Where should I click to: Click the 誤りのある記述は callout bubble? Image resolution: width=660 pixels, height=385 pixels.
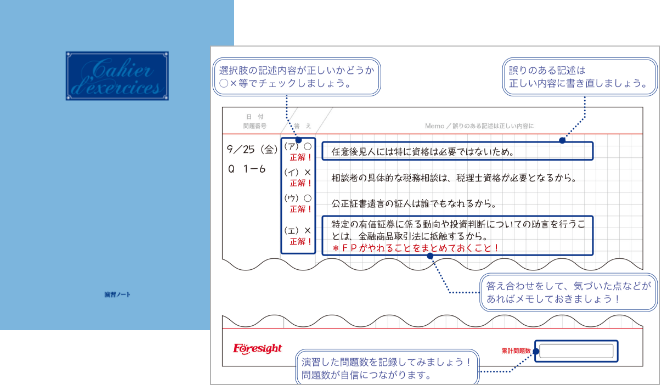tap(580, 77)
